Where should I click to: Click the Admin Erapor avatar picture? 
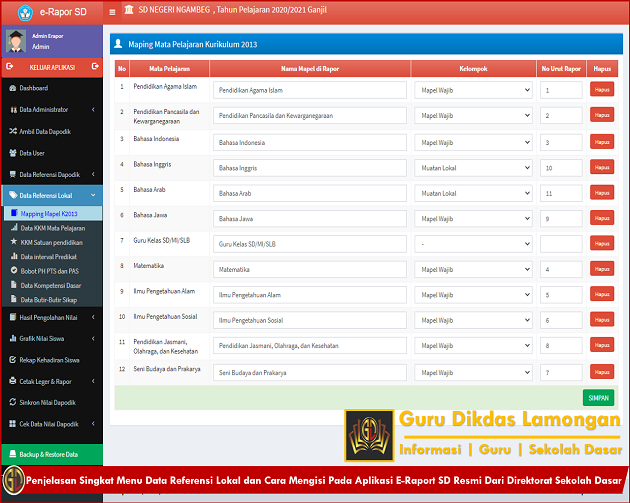pos(16,41)
